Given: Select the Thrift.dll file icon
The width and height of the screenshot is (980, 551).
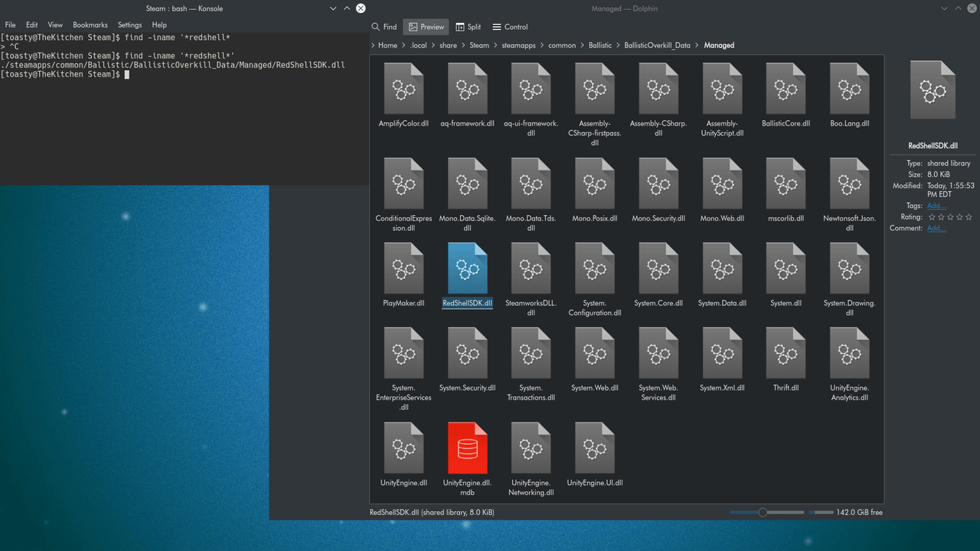Looking at the screenshot, I should point(786,353).
